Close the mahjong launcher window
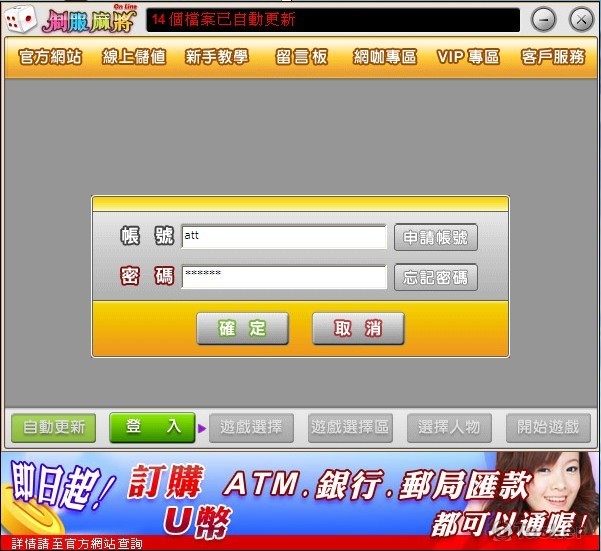This screenshot has width=601, height=551. click(x=581, y=19)
